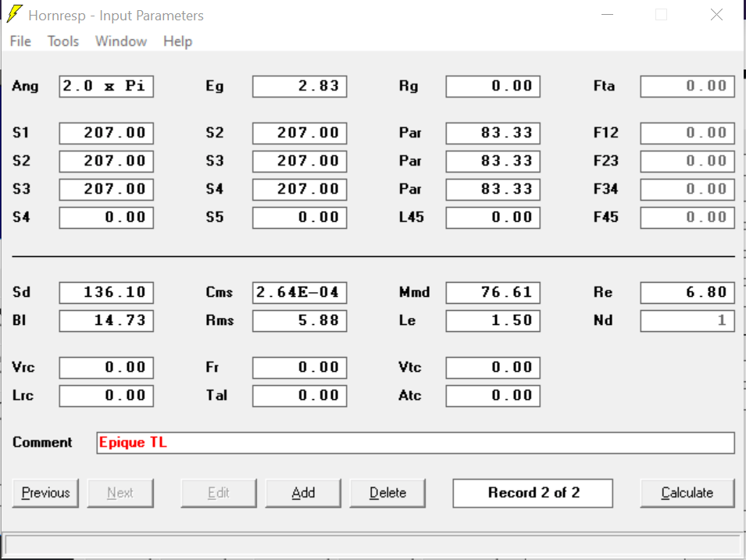Viewport: 746px width, 560px height.
Task: Select the Atc input field
Action: [493, 396]
